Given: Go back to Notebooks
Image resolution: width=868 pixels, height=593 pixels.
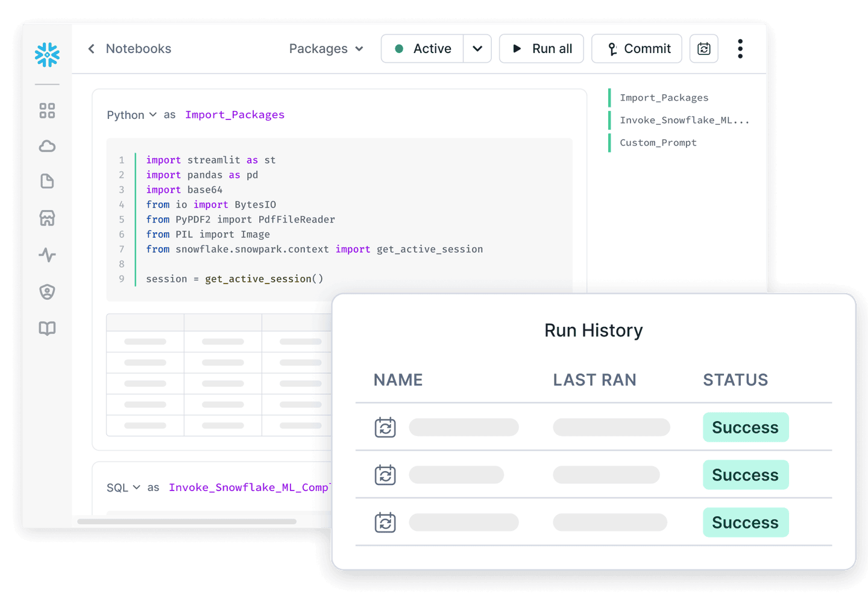Looking at the screenshot, I should click(x=130, y=49).
